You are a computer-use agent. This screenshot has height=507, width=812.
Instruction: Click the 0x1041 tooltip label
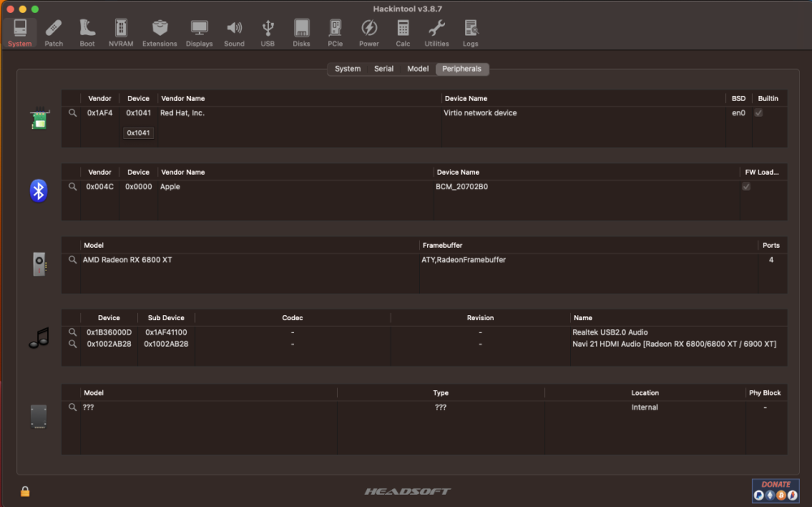[138, 132]
